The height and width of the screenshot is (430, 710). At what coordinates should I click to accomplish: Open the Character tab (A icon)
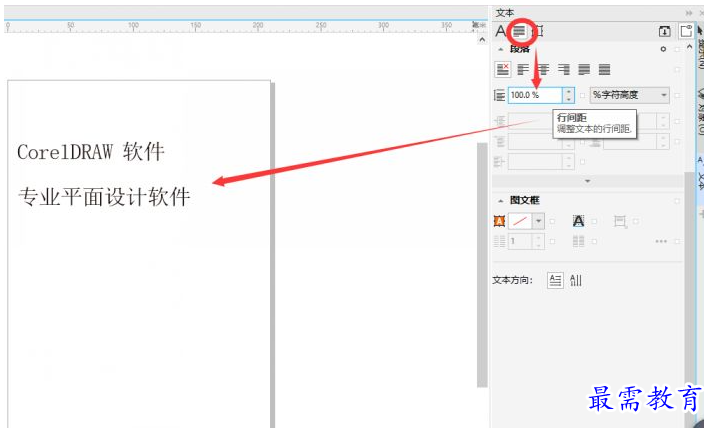click(500, 31)
